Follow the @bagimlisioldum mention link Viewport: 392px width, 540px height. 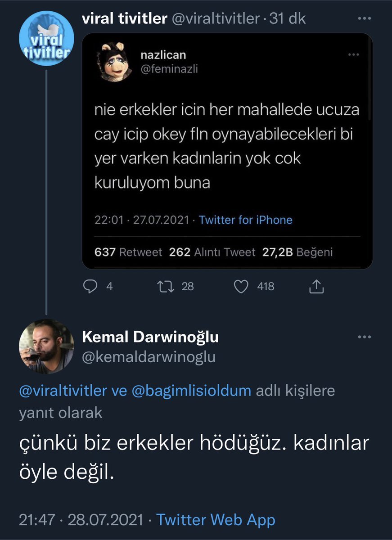191,391
